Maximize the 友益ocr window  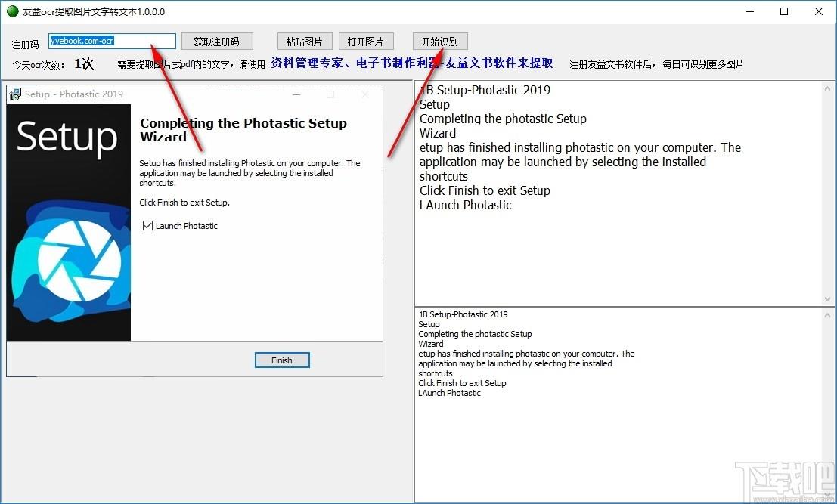pyautogui.click(x=784, y=11)
